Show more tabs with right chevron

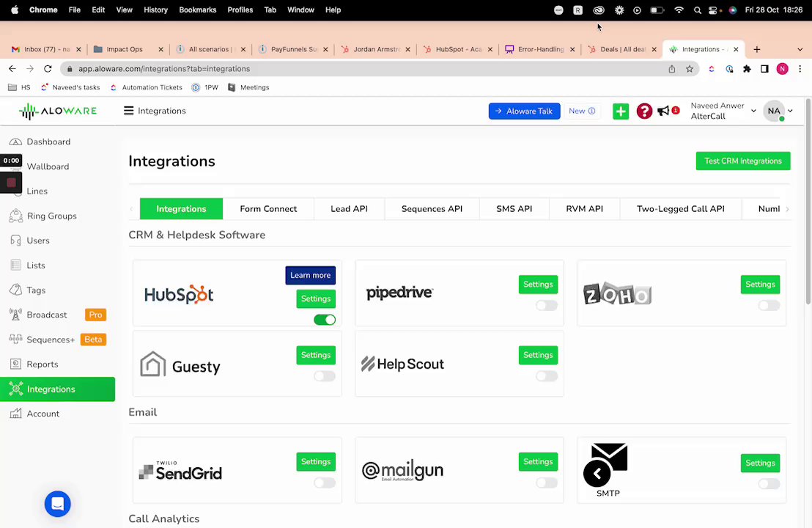coord(787,209)
